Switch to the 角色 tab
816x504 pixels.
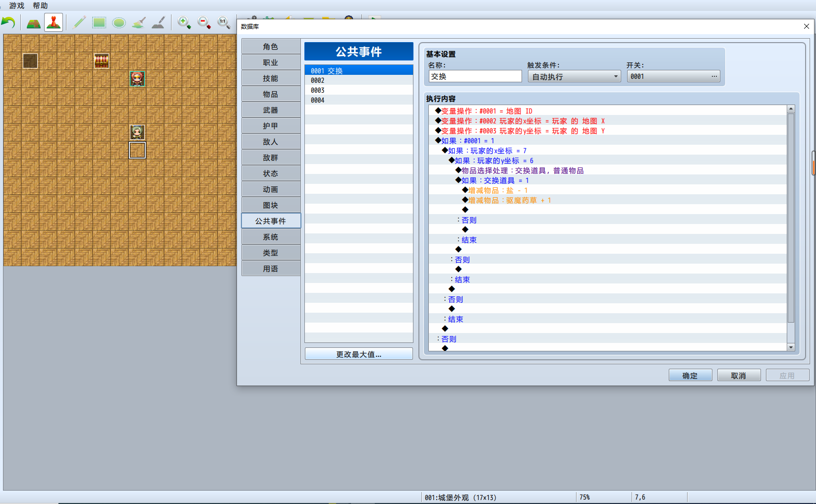click(271, 47)
